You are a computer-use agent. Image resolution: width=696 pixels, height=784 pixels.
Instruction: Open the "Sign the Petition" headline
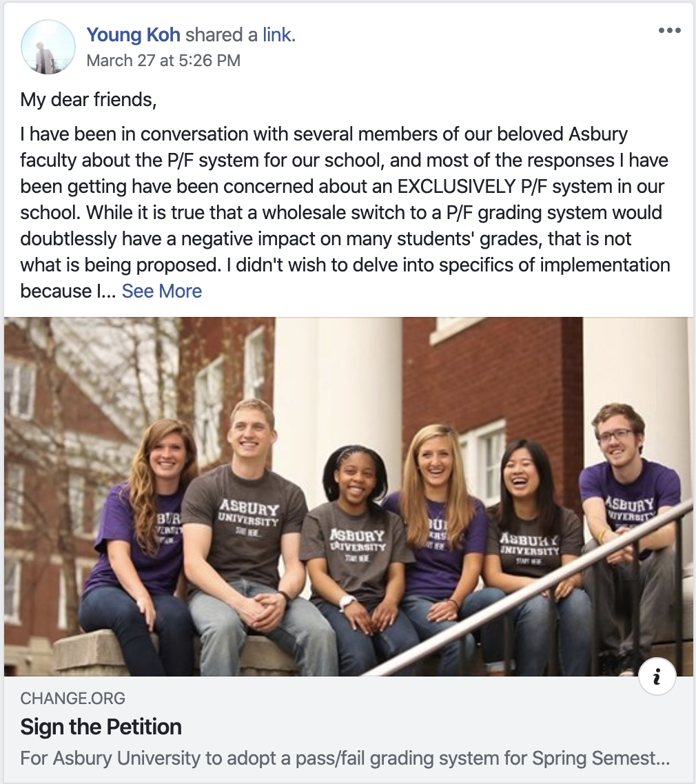(101, 727)
